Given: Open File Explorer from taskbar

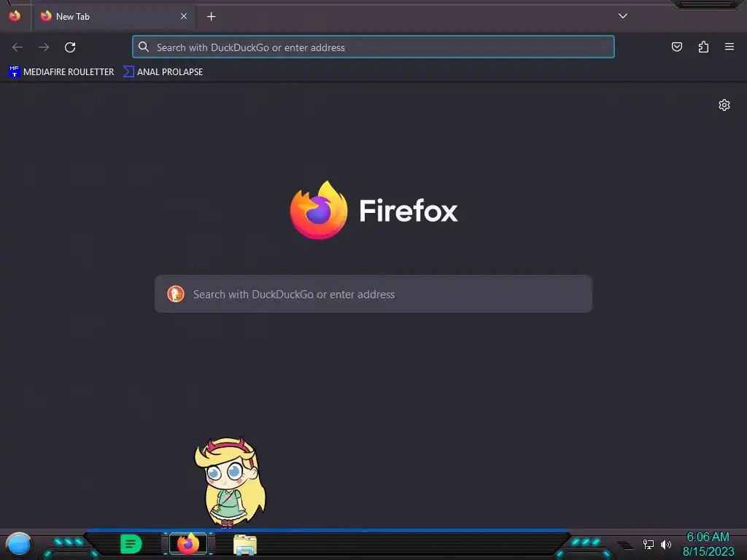Looking at the screenshot, I should (245, 544).
